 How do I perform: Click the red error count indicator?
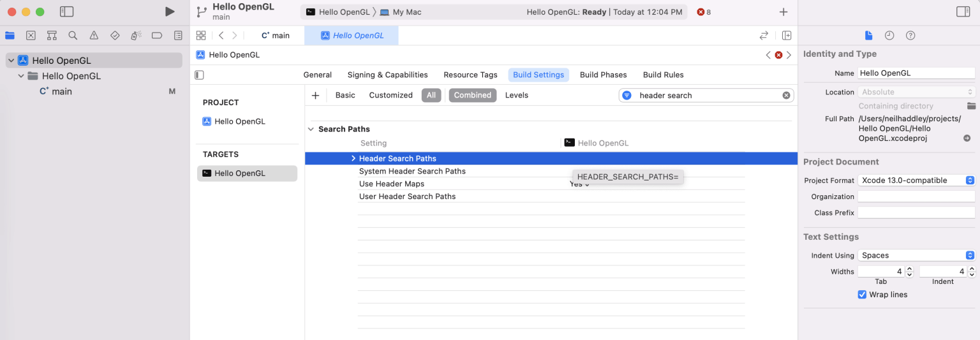[x=704, y=12]
